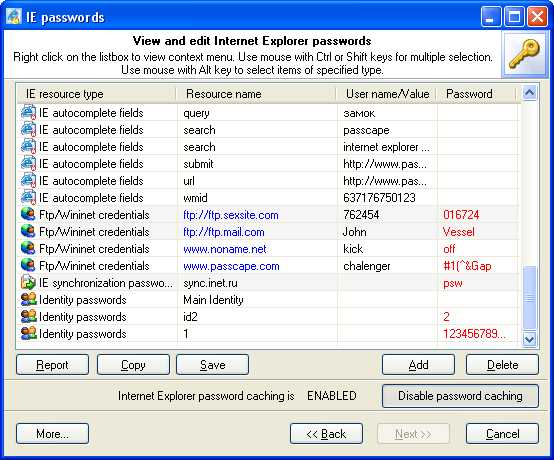Select the sync.inet.ru resource name
The height and width of the screenshot is (460, 554).
click(x=210, y=283)
